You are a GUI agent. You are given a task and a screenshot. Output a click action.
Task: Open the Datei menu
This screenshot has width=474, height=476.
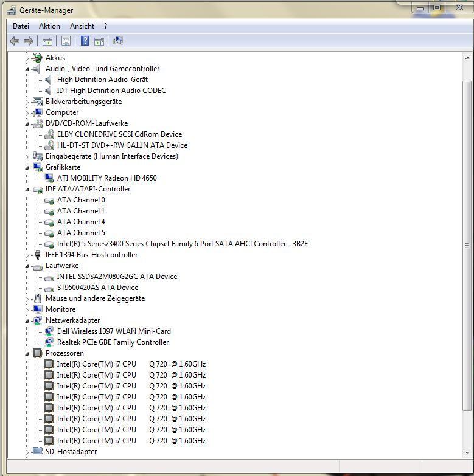coord(21,26)
